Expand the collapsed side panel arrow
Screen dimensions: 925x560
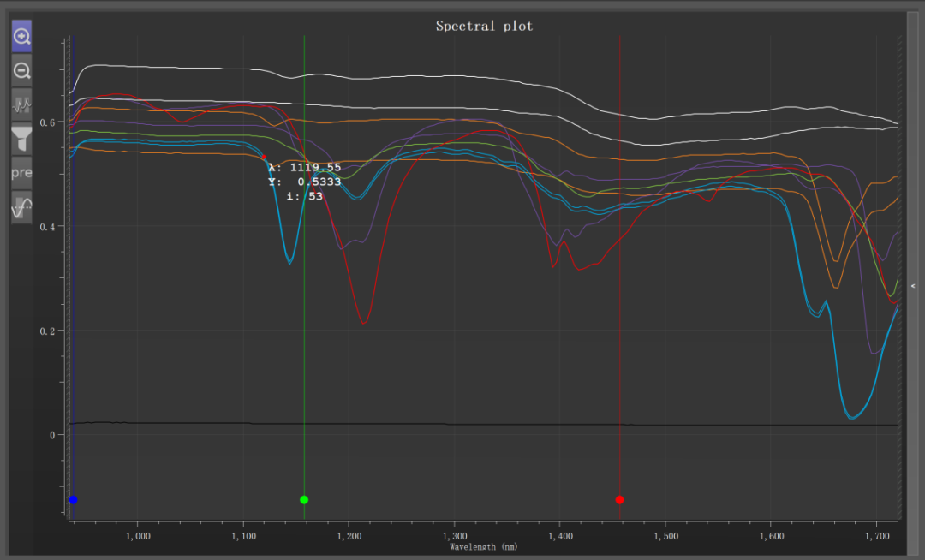913,286
